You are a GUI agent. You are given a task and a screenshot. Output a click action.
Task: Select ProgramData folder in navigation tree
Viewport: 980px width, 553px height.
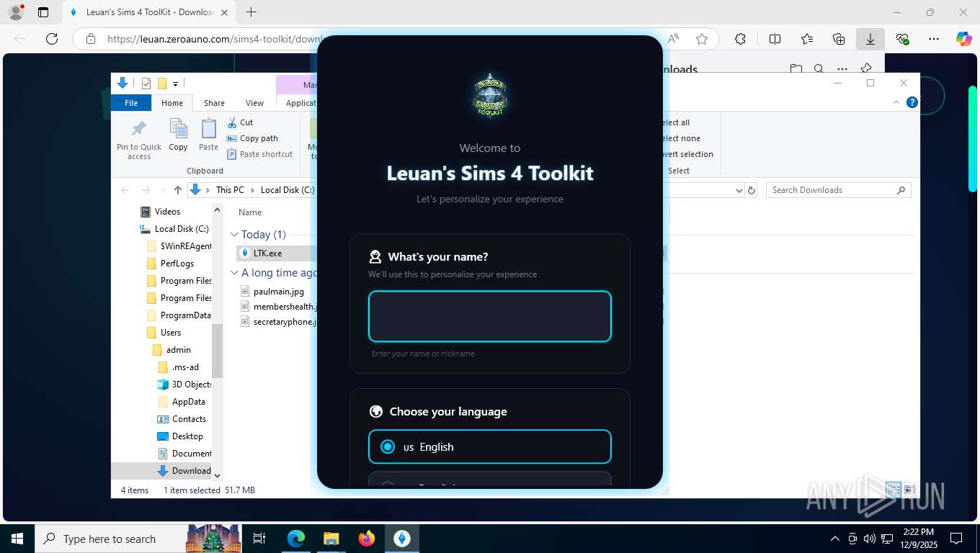pyautogui.click(x=186, y=315)
